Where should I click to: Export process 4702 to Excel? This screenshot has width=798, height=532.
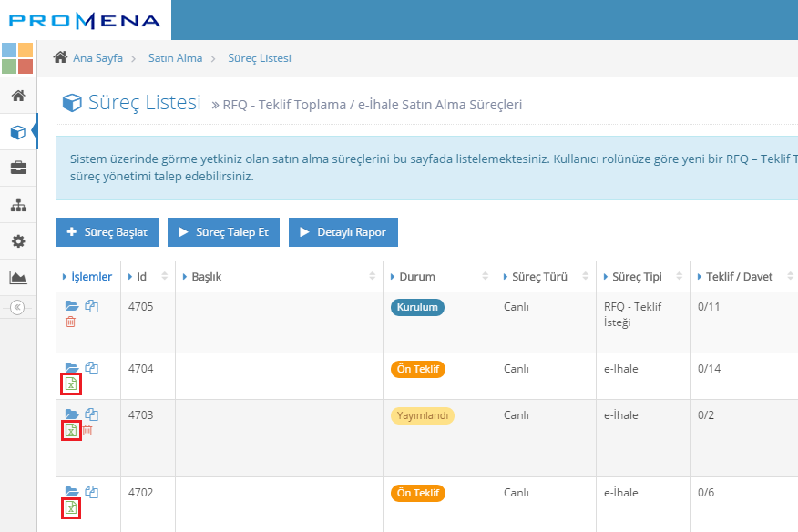[71, 508]
